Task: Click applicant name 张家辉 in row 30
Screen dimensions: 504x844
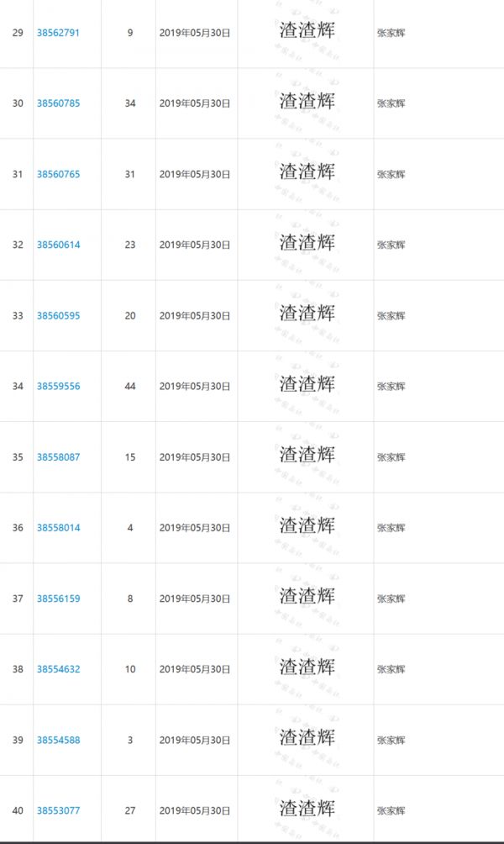Action: [391, 103]
